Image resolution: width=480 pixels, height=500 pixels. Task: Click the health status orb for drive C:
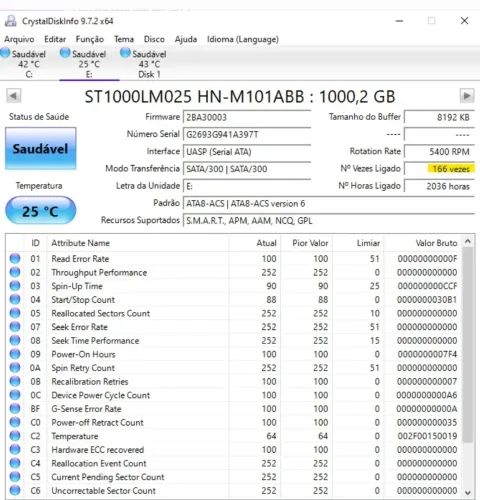(5, 53)
